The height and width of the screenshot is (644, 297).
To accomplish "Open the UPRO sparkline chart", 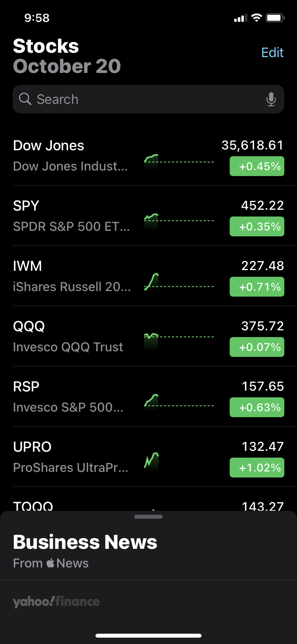I will click(151, 461).
